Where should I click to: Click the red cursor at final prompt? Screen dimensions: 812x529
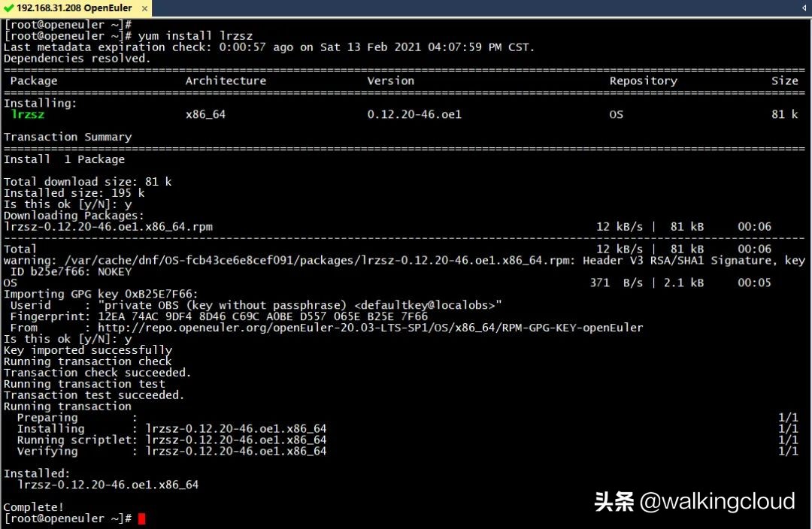[x=142, y=518]
